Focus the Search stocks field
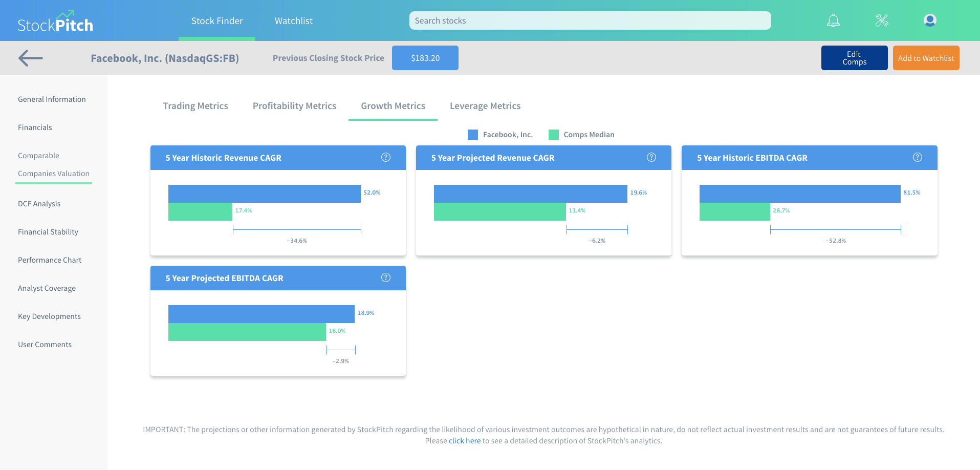Image resolution: width=980 pixels, height=470 pixels. coord(590,20)
